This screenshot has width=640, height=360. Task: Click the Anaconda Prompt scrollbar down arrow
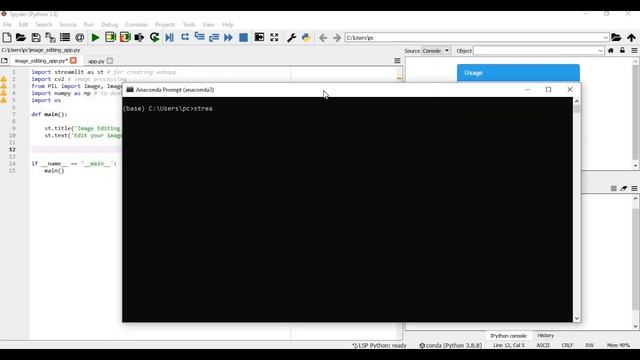(577, 318)
